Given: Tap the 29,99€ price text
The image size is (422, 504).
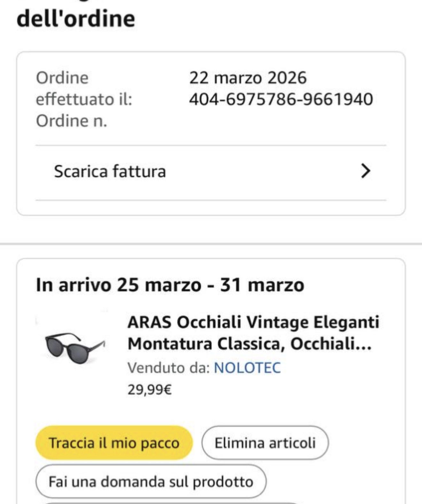Looking at the screenshot, I should [x=150, y=390].
